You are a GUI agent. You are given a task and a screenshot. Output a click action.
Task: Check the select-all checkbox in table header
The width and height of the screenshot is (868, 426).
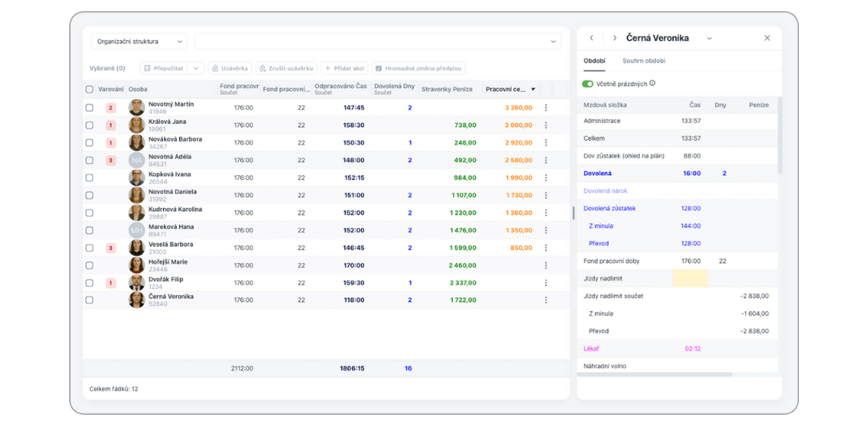click(89, 89)
